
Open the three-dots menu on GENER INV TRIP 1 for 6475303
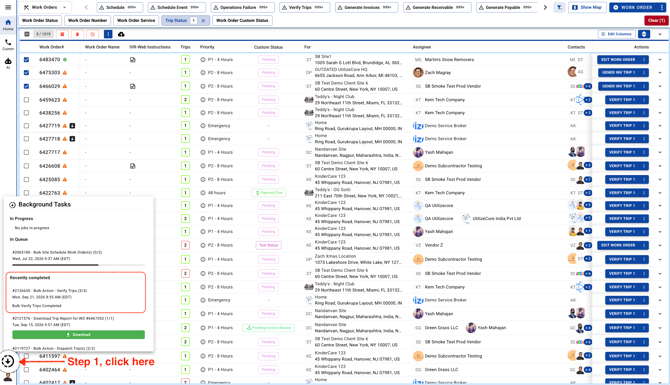point(644,73)
